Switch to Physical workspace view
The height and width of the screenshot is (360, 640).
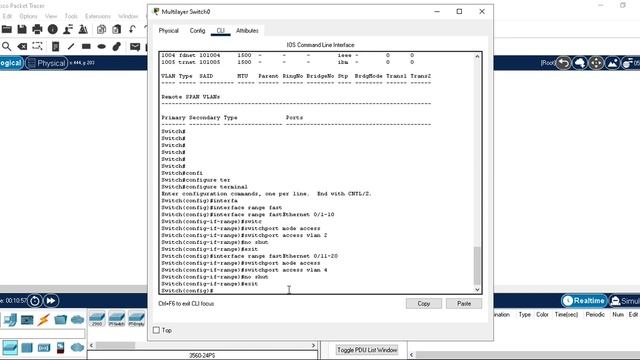tap(47, 63)
